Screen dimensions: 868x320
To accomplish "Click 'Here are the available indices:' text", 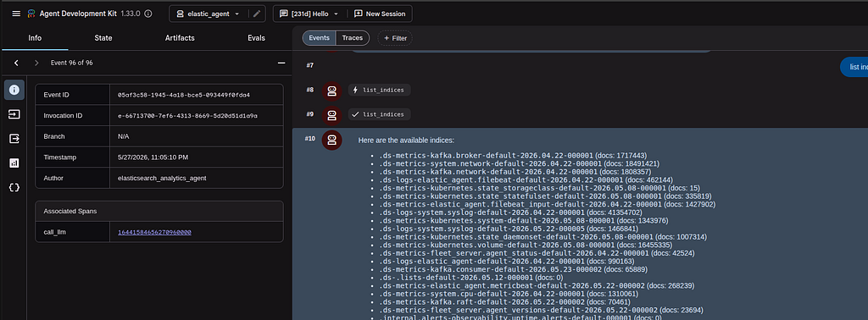I will pyautogui.click(x=406, y=141).
